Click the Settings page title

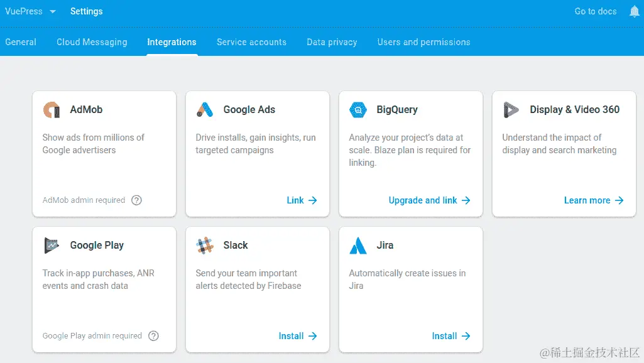click(86, 11)
